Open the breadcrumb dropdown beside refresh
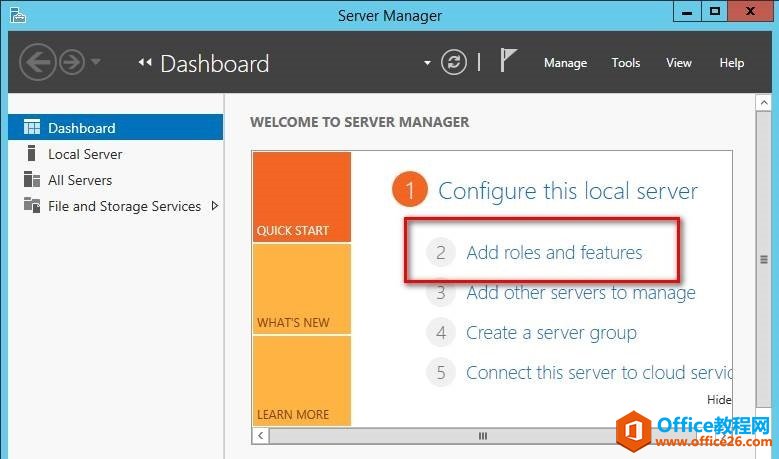Image resolution: width=779 pixels, height=459 pixels. point(428,63)
